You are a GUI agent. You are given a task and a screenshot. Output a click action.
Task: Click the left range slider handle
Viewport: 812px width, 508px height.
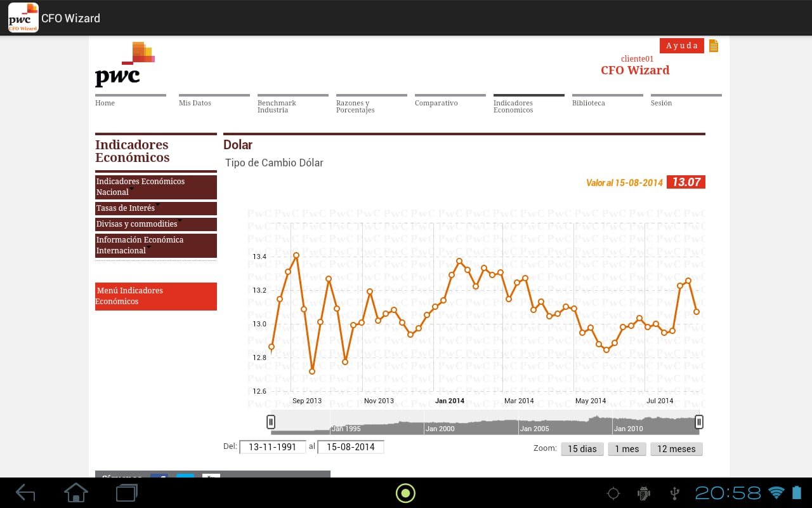[271, 422]
